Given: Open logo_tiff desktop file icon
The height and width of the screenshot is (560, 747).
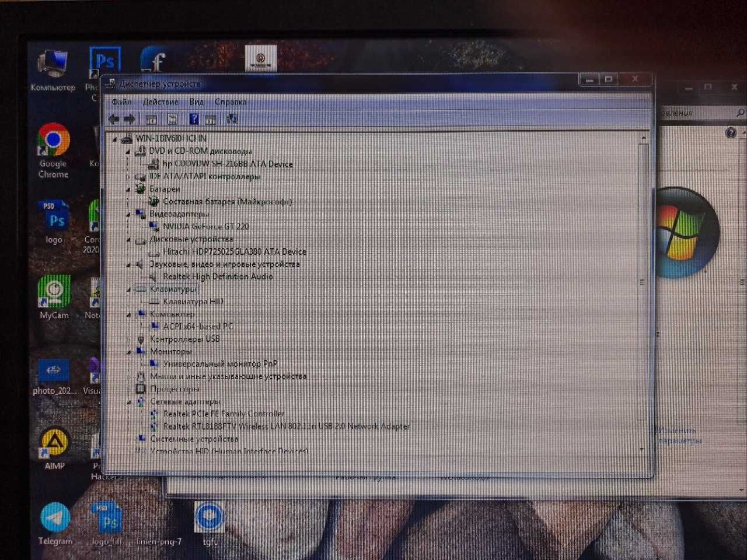Looking at the screenshot, I should coord(107,524).
